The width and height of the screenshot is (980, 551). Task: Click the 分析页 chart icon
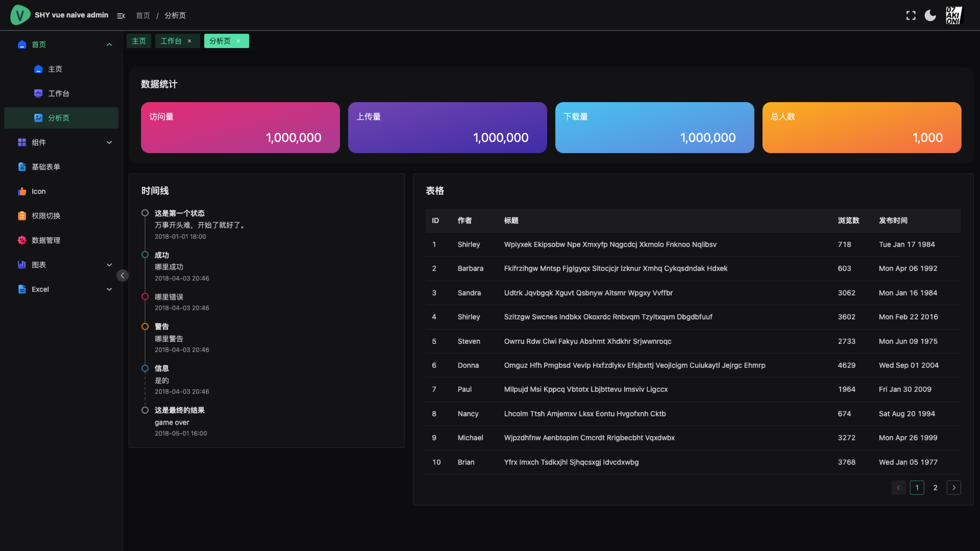click(x=38, y=118)
